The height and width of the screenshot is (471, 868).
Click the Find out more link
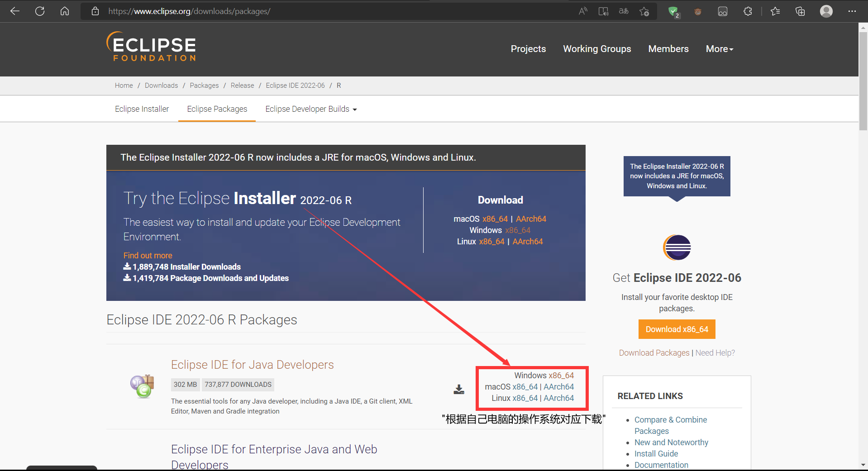pyautogui.click(x=148, y=256)
